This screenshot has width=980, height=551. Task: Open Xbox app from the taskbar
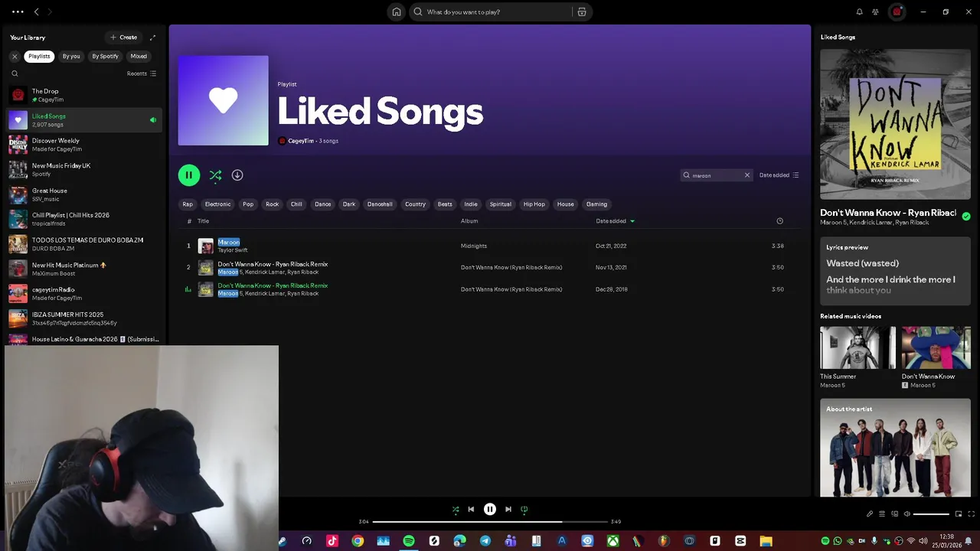coord(612,541)
